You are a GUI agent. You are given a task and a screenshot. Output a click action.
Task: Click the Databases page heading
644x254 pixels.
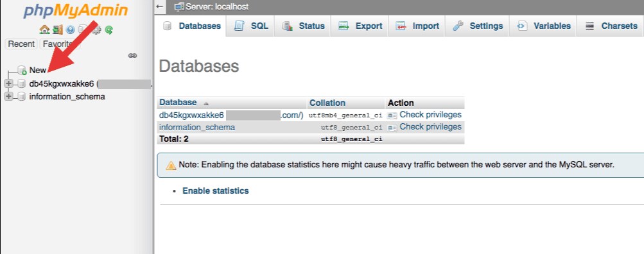tap(199, 66)
